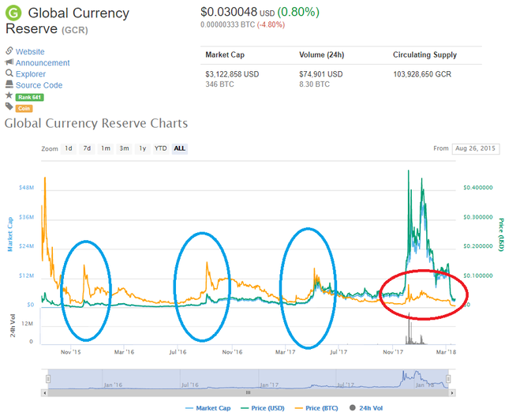The width and height of the screenshot is (505, 420).
Task: Click the 0.00000333 BTC price text
Action: click(228, 24)
